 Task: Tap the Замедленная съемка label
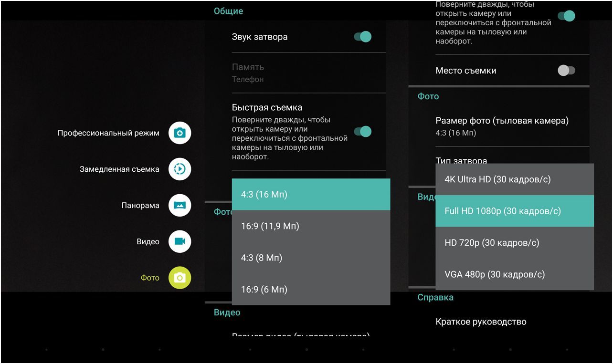[119, 169]
